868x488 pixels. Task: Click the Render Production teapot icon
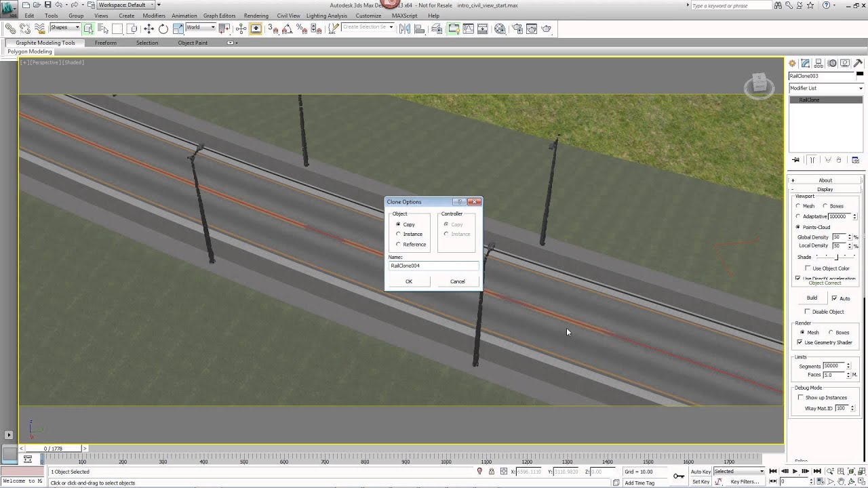tap(547, 28)
